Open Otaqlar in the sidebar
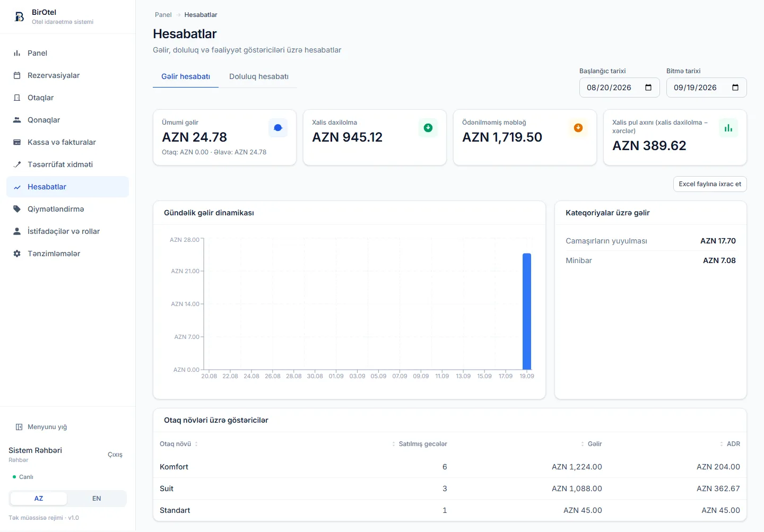This screenshot has width=764, height=532. pos(67,98)
